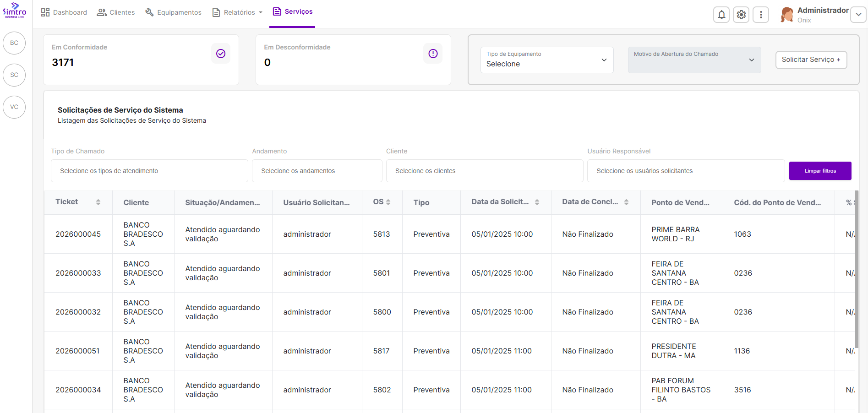Sort table by OS column
This screenshot has height=413, width=868.
388,202
